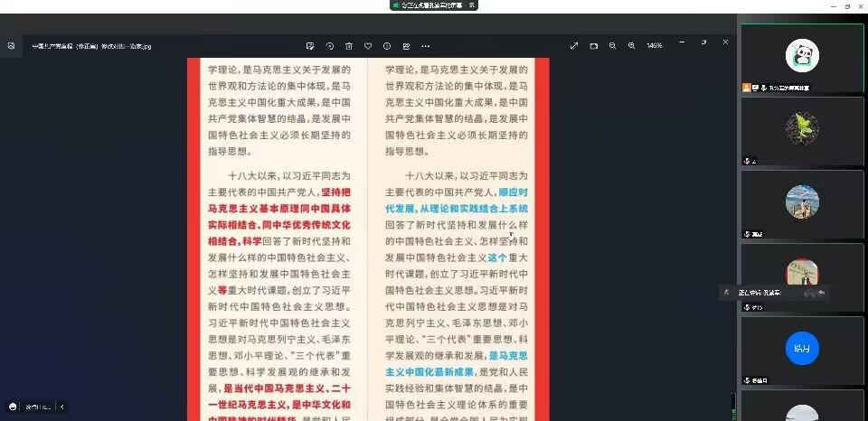Start slideshow using the slideshow icon
Viewport: 868px width, 421px height.
[x=594, y=45]
